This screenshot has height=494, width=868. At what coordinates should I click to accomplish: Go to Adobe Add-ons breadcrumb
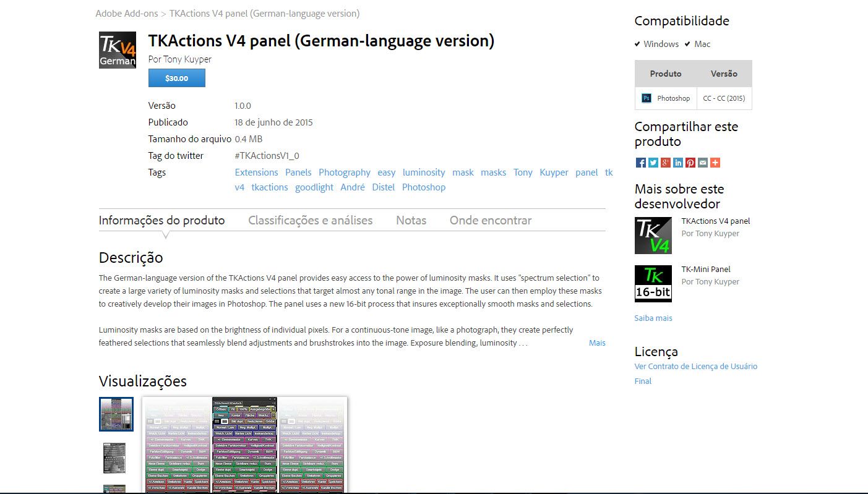126,14
